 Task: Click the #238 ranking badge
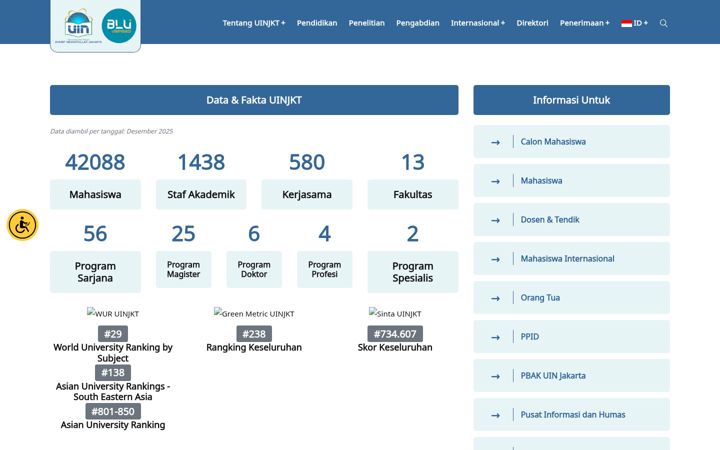(254, 334)
